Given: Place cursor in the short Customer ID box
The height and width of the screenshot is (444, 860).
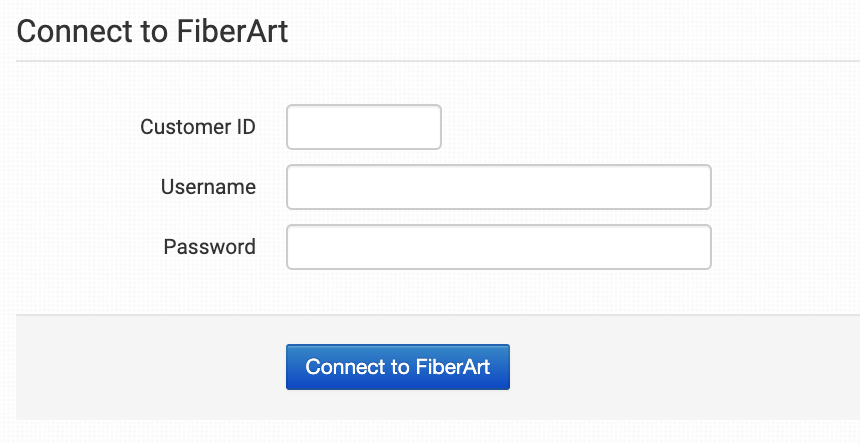Looking at the screenshot, I should pyautogui.click(x=363, y=127).
